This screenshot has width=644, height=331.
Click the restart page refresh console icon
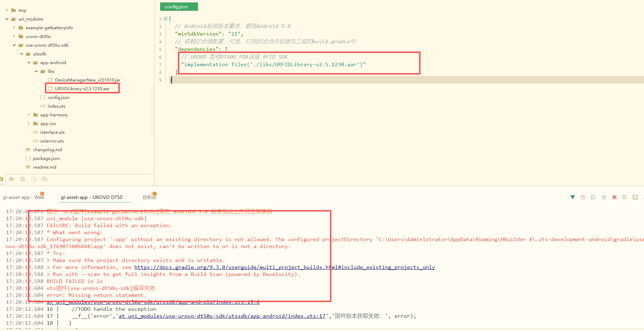click(x=594, y=197)
